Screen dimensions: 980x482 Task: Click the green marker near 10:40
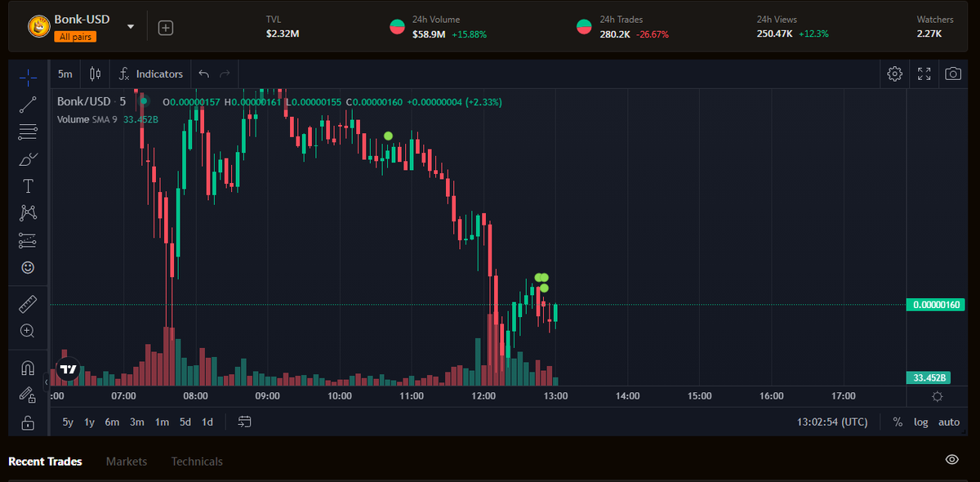coord(388,136)
